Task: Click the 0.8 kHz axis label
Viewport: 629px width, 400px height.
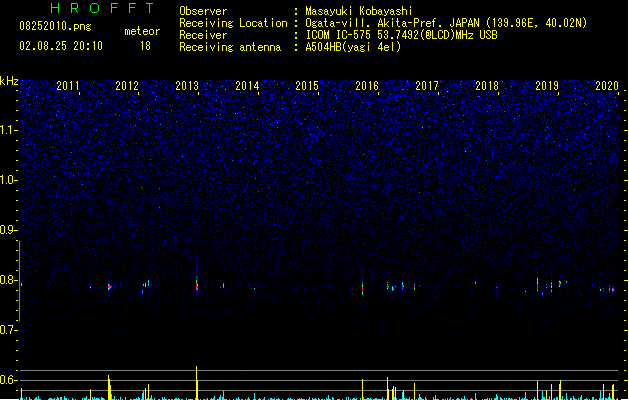Action: (x=9, y=280)
